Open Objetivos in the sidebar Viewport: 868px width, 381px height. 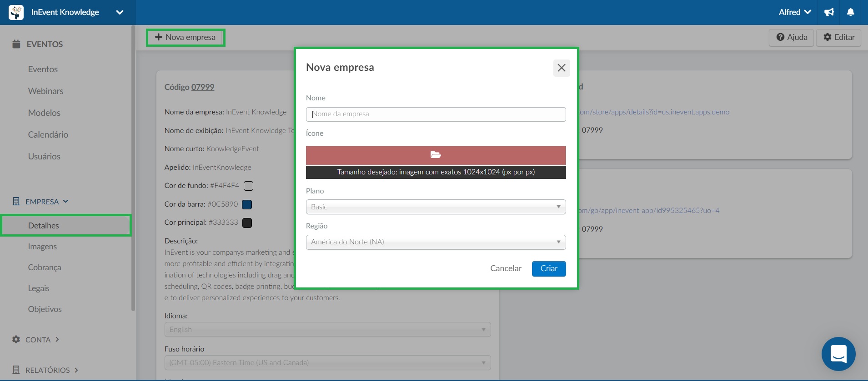(x=45, y=309)
